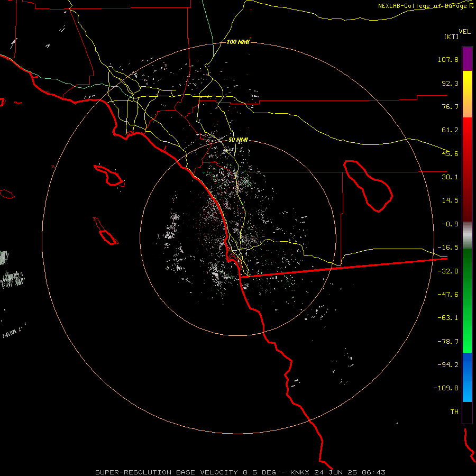Click the 107.8 velocity scale value
The width and height of the screenshot is (476, 476).
[448, 59]
